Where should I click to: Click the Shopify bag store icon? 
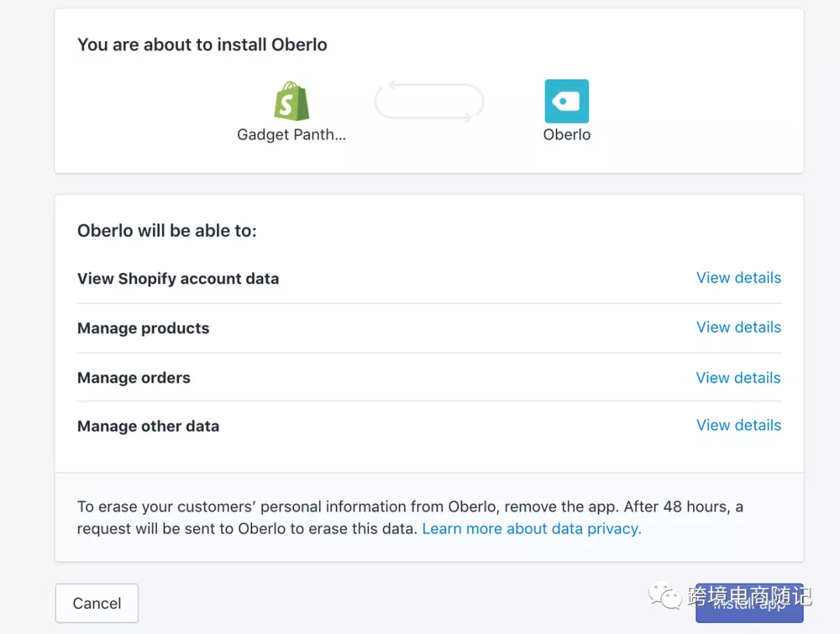[x=292, y=101]
